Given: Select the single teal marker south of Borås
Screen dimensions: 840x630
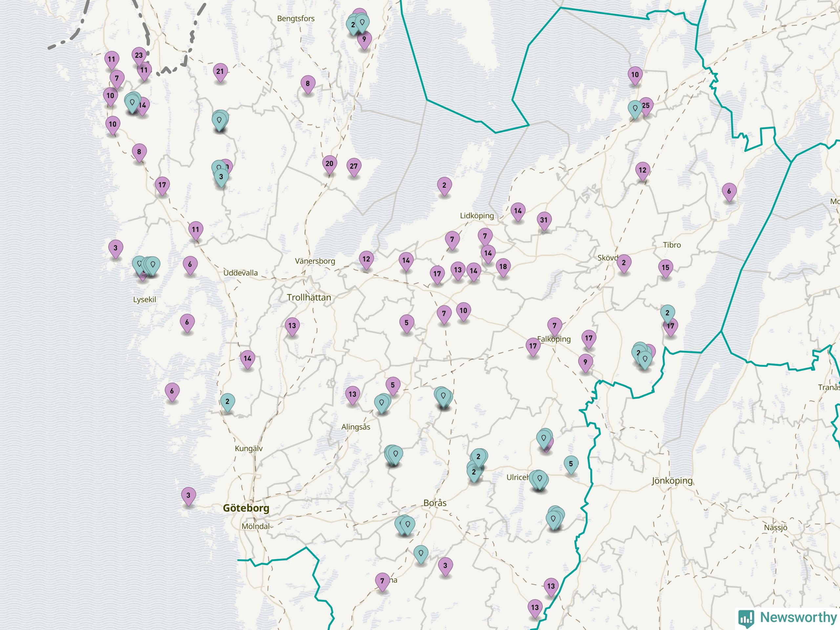Looking at the screenshot, I should point(421,554).
